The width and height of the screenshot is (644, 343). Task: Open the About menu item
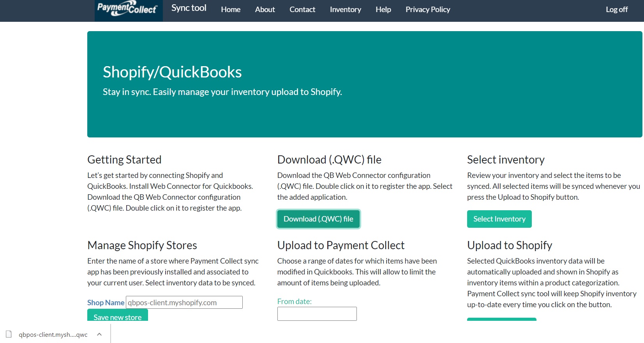tap(265, 9)
